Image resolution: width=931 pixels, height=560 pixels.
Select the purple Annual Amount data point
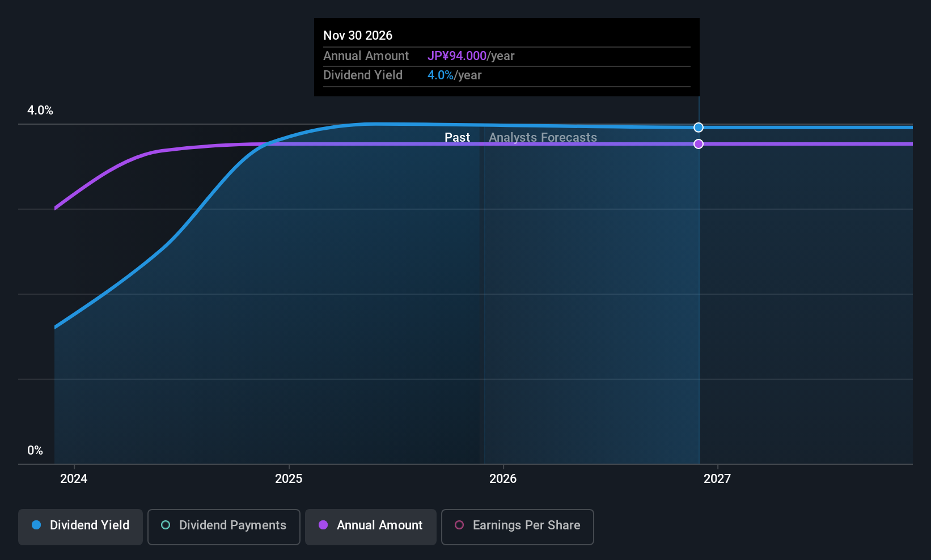point(699,144)
